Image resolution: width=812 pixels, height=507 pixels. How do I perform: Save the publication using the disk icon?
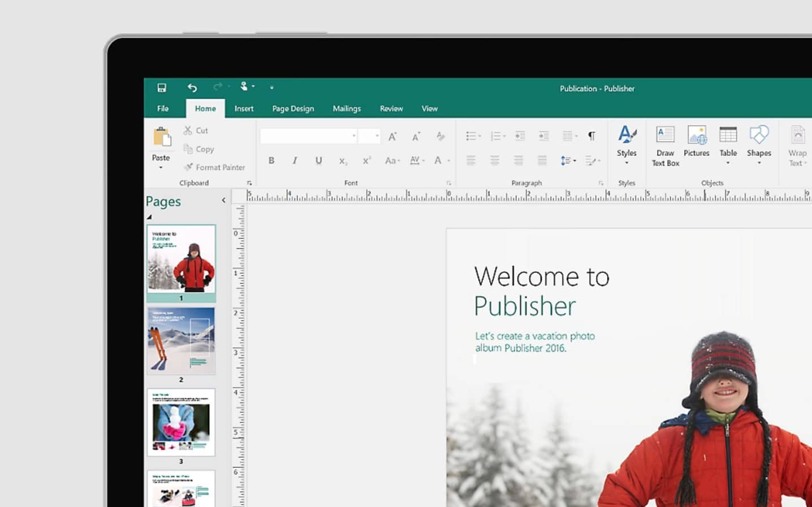[x=162, y=88]
